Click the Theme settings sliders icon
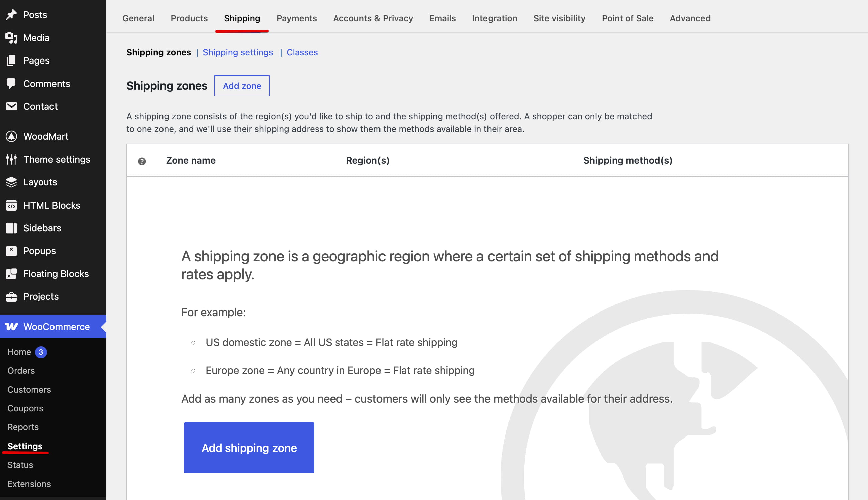Screen dimensions: 868x500 coord(11,159)
